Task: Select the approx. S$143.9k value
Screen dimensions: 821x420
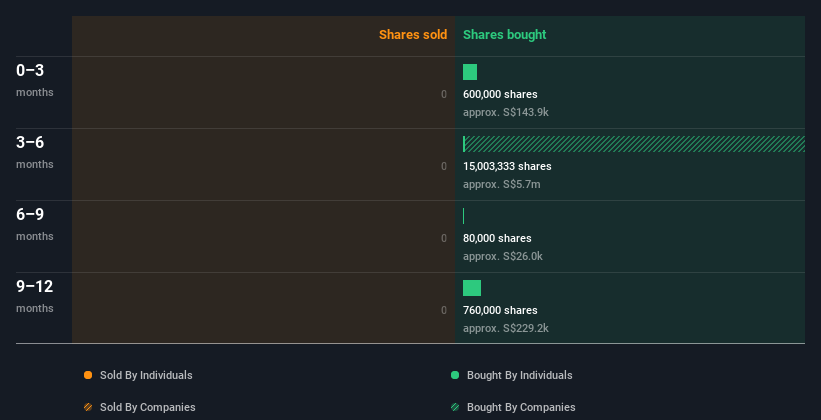Action: [506, 112]
